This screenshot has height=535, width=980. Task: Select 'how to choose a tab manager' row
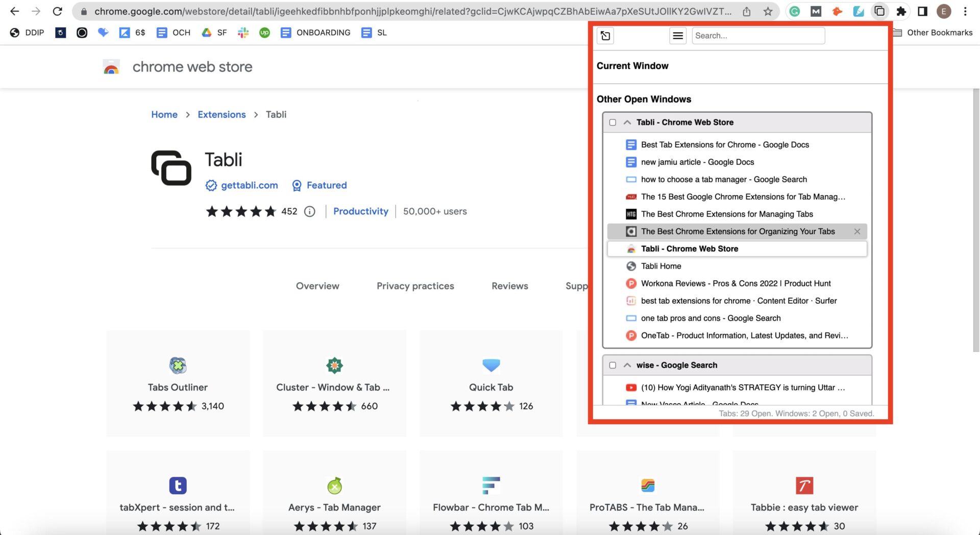tap(737, 180)
